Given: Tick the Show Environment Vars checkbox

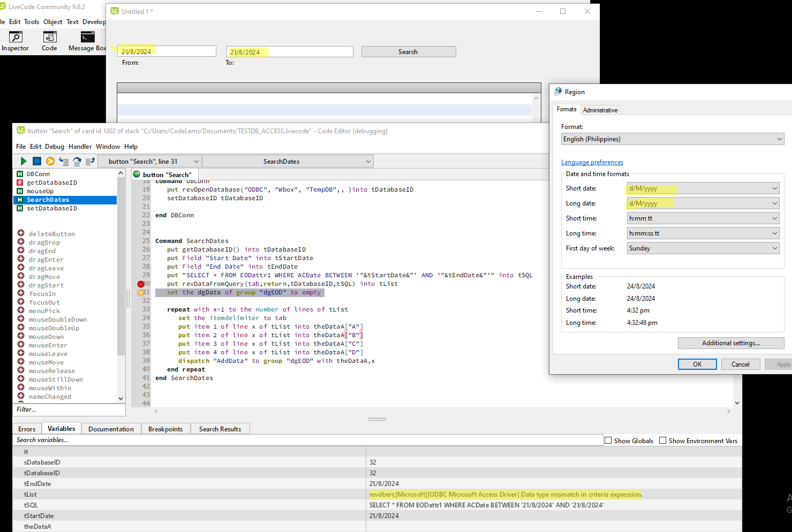Looking at the screenshot, I should pos(663,440).
